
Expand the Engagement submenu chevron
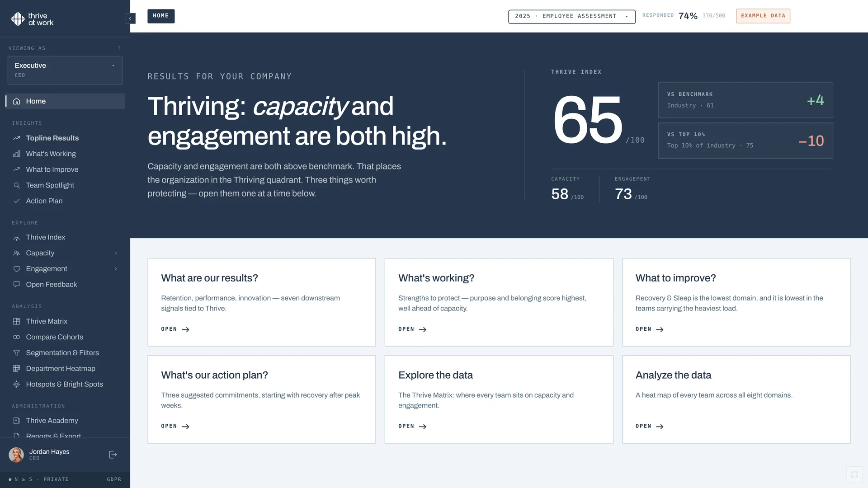116,269
